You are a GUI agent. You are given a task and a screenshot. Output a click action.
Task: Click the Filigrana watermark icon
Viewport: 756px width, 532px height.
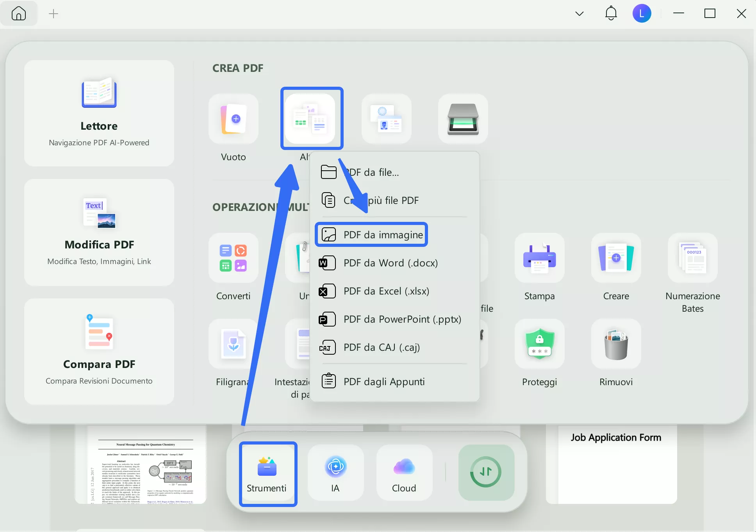tap(233, 344)
